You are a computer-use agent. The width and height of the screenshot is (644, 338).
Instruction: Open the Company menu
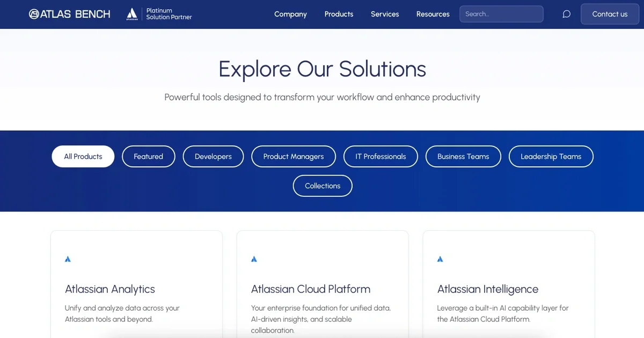click(x=290, y=14)
